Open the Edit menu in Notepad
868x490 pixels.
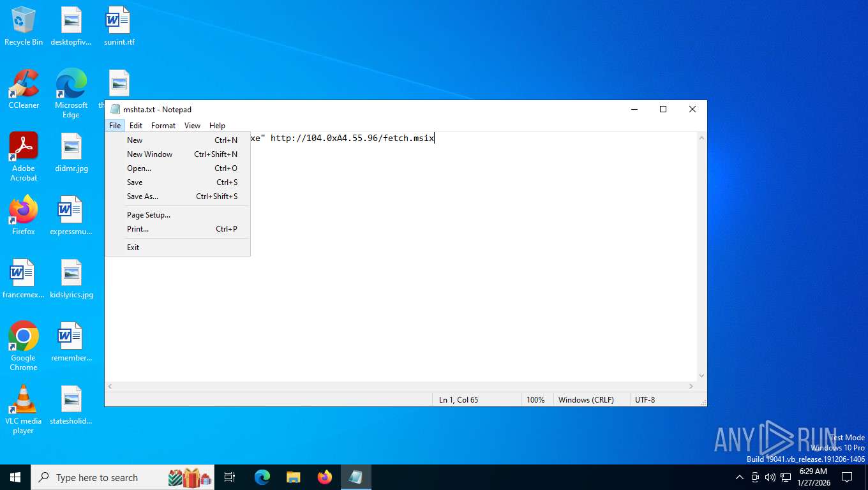coord(136,126)
